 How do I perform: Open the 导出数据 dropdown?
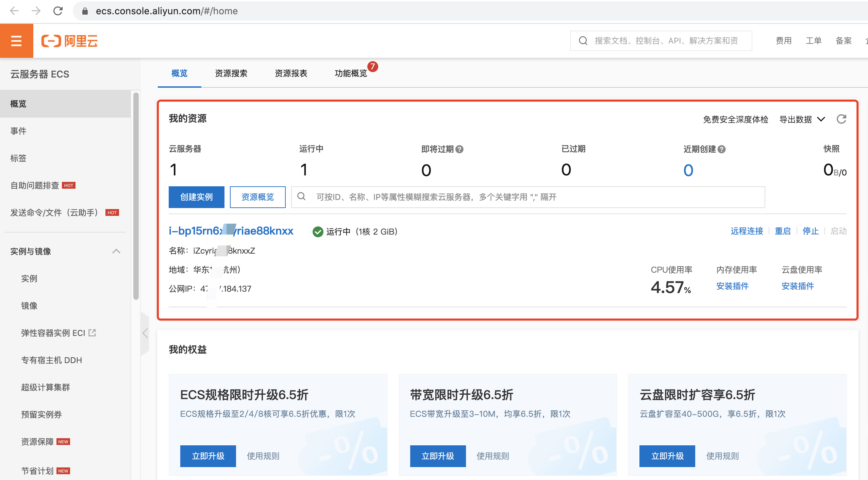802,119
